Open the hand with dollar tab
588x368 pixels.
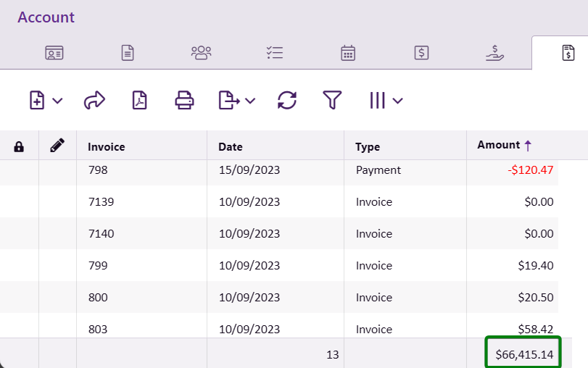click(x=495, y=52)
